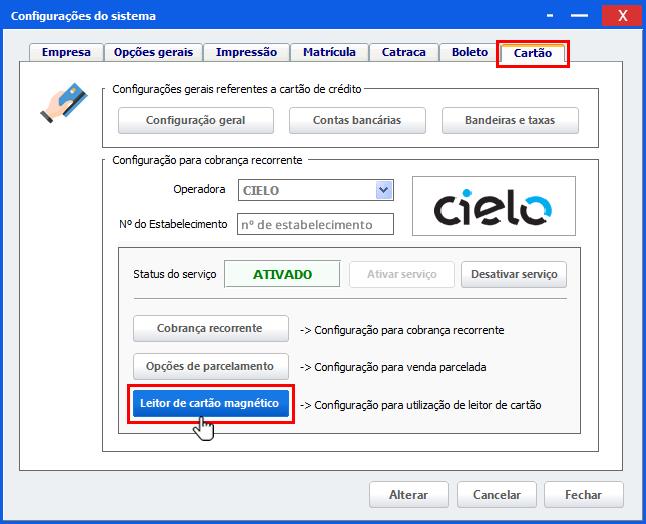
Task: Expand the Operadora dropdown arrow
Action: click(384, 190)
